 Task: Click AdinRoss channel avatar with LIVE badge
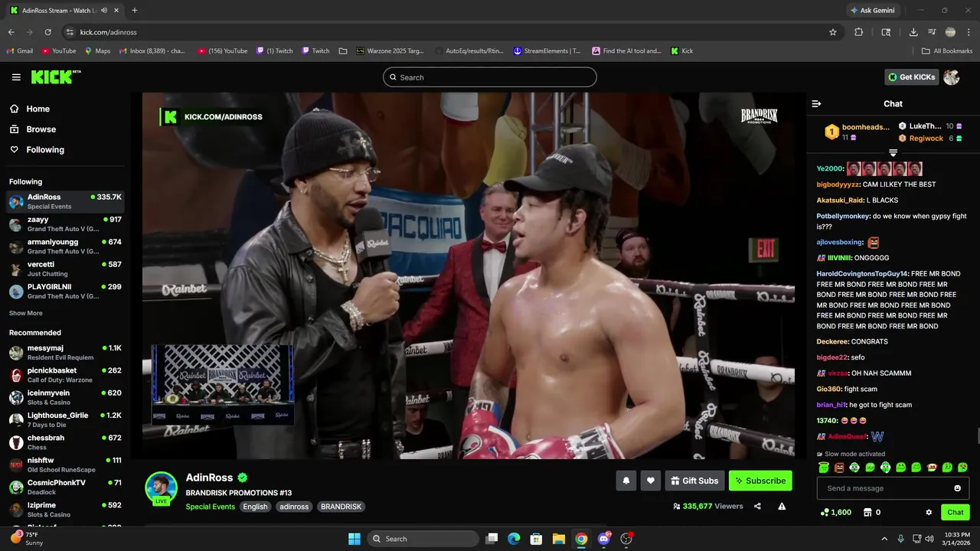tap(161, 488)
